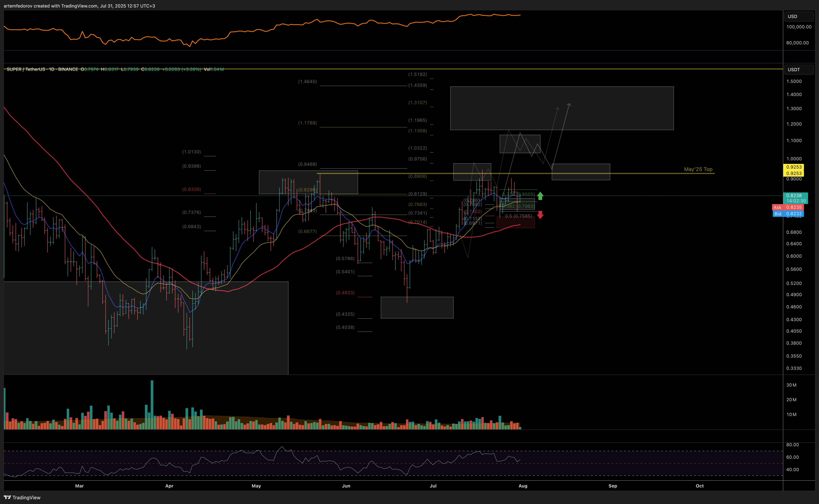The image size is (819, 504).
Task: Click the red (0.4833) level label
Action: pos(345,293)
